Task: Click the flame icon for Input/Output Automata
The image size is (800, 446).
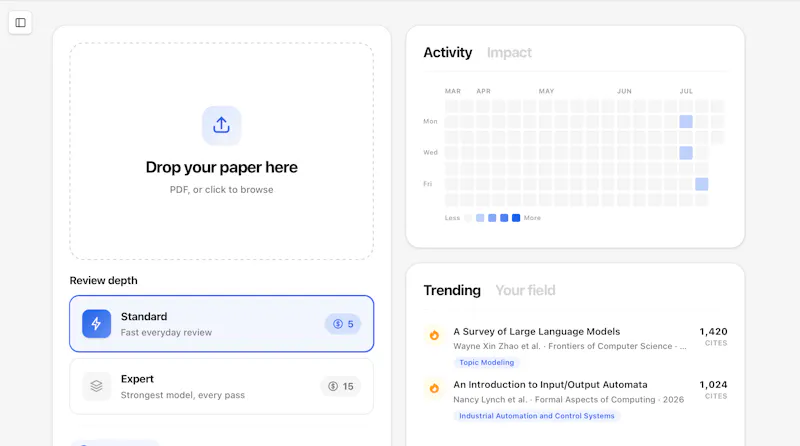Action: click(x=434, y=388)
